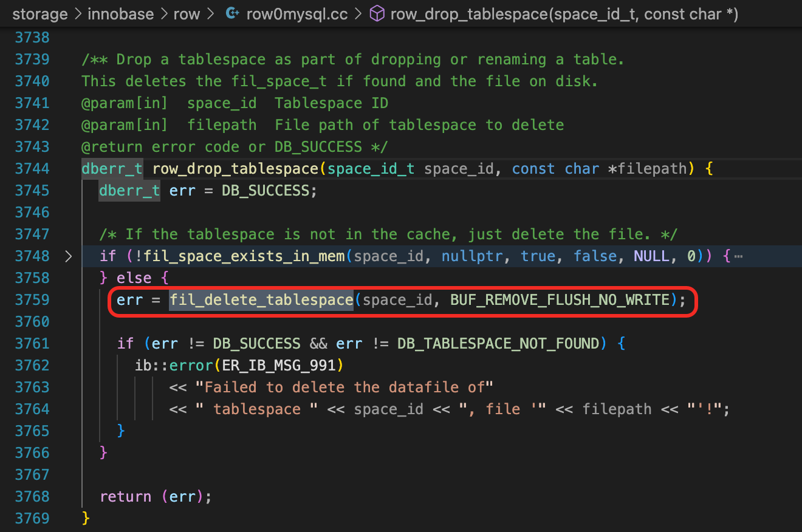Click the highlighted fil_delete_tablespace call
This screenshot has height=532, width=802.
(x=261, y=300)
